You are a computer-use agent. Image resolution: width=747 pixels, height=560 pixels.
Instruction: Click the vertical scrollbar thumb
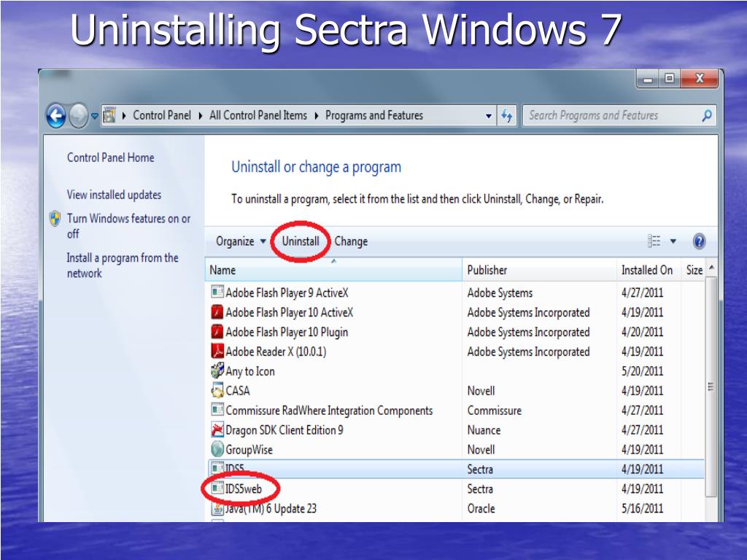tap(711, 386)
